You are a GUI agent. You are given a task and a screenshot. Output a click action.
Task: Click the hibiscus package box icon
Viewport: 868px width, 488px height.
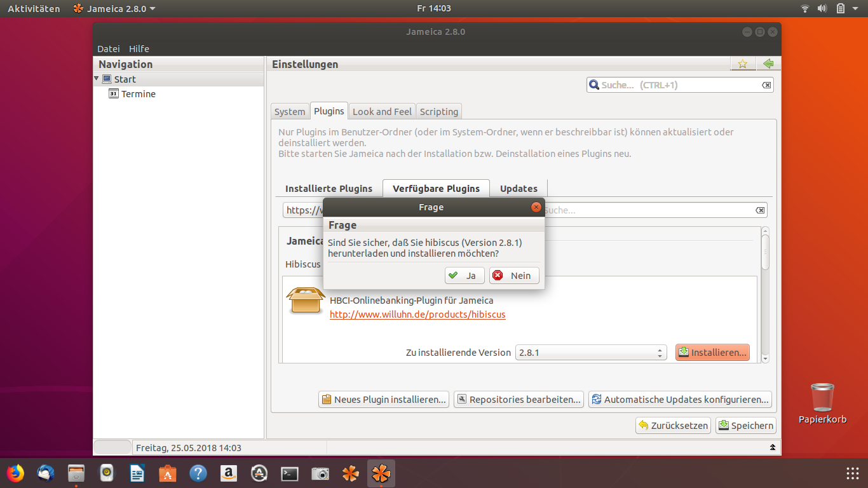[x=306, y=301]
